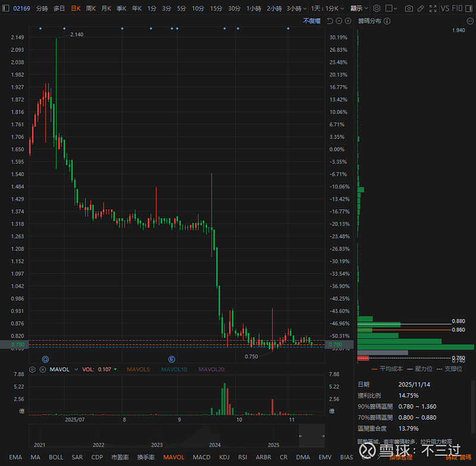
Task: Switch to the 周K weekly chart tab
Action: coord(90,9)
